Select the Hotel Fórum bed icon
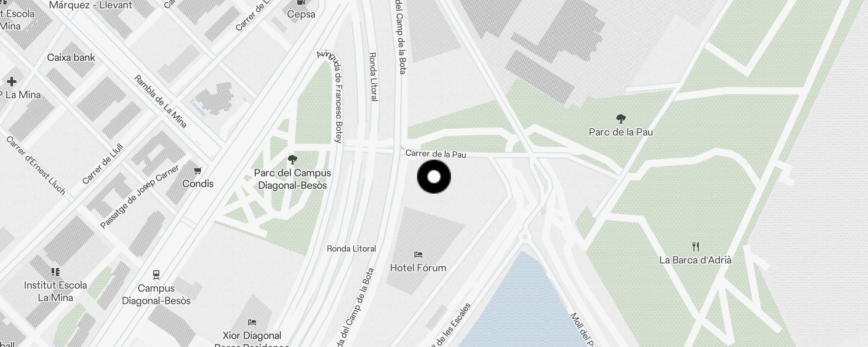Viewport: 868px width, 347px height. click(x=418, y=255)
